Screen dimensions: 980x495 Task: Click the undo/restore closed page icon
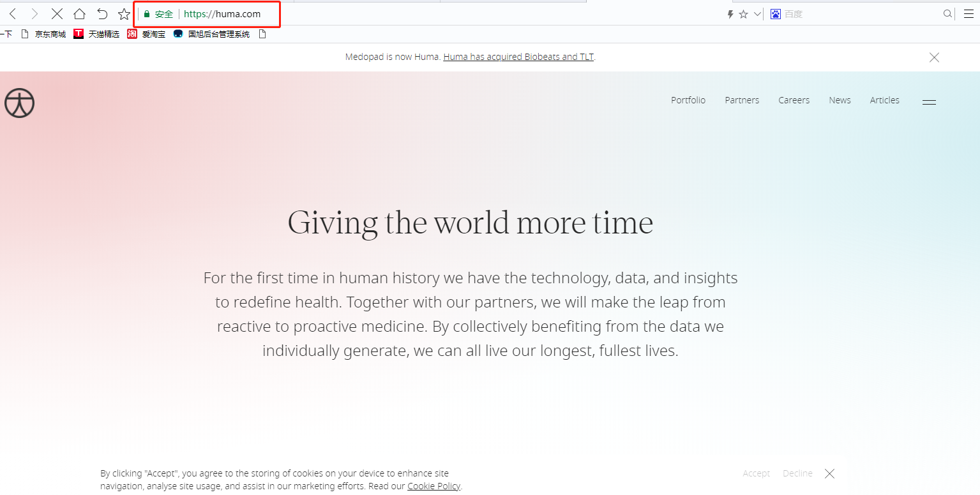tap(102, 14)
